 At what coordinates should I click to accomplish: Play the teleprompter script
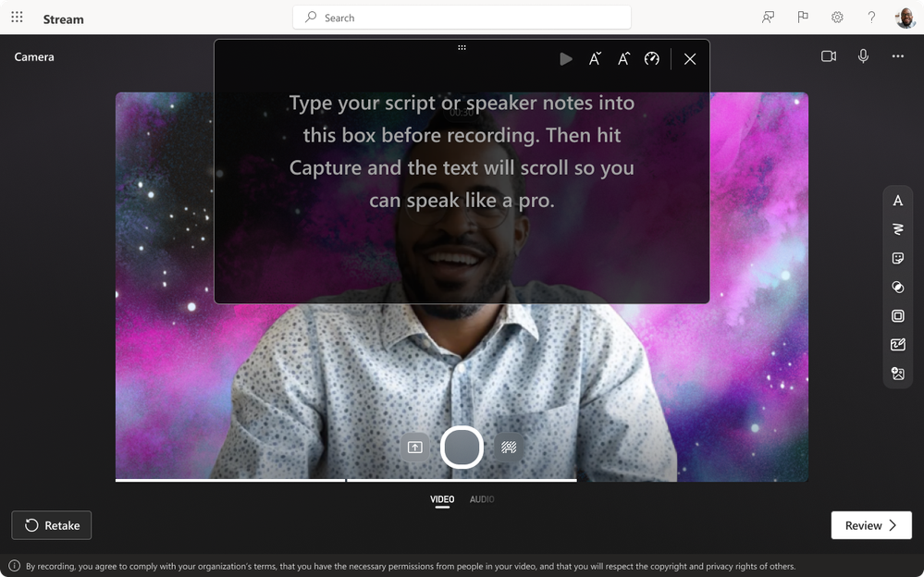tap(566, 59)
